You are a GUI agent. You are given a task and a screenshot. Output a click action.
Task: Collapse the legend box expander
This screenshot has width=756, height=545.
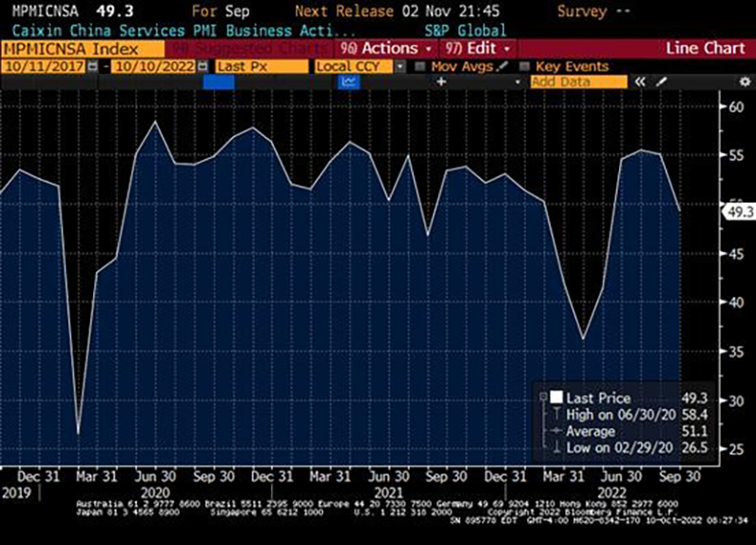coord(543,397)
